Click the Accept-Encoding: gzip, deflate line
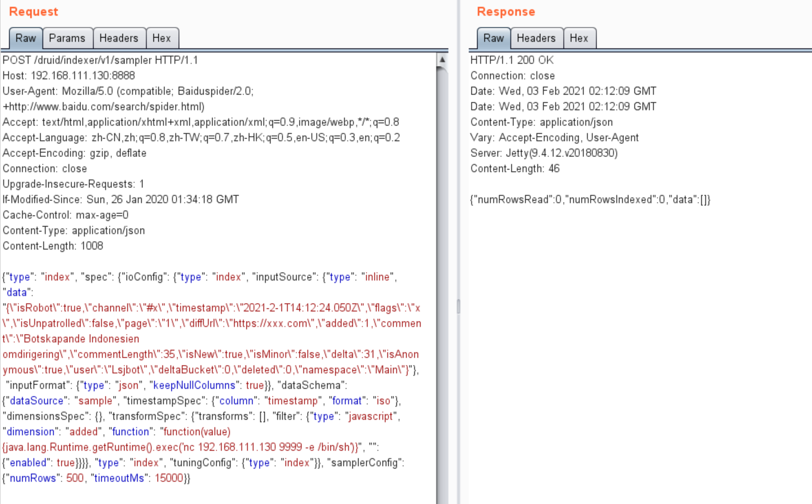This screenshot has width=812, height=504. point(74,153)
